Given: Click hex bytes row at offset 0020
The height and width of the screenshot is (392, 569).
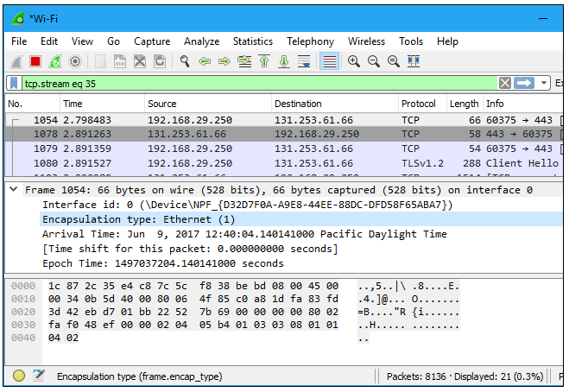Looking at the screenshot, I should click(x=193, y=312).
